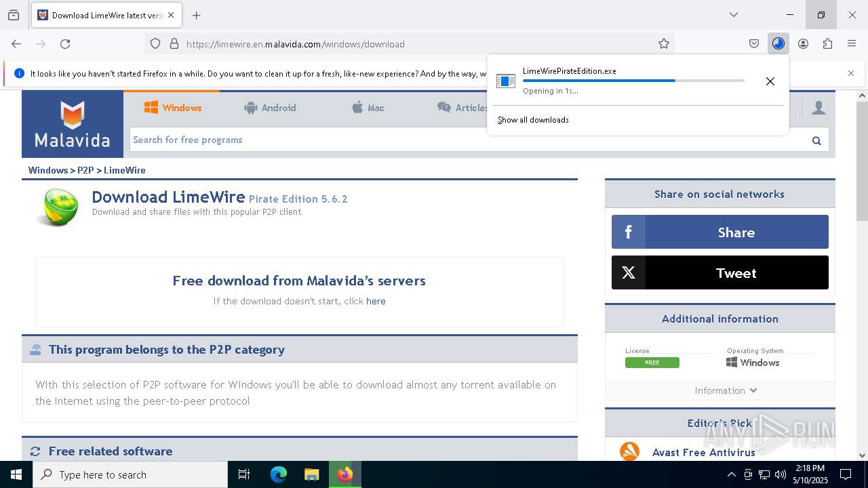Open the network tray icon
The height and width of the screenshot is (488, 868).
764,474
